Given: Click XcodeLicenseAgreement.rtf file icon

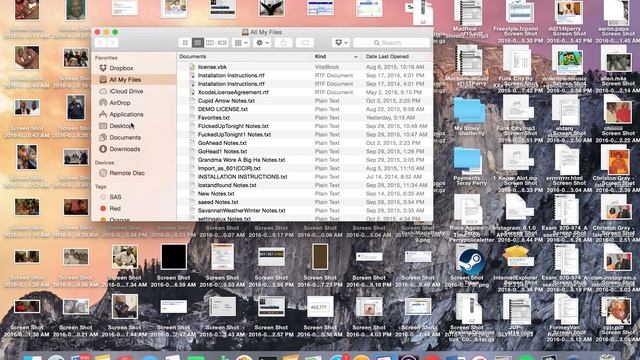Looking at the screenshot, I should click(x=192, y=92).
